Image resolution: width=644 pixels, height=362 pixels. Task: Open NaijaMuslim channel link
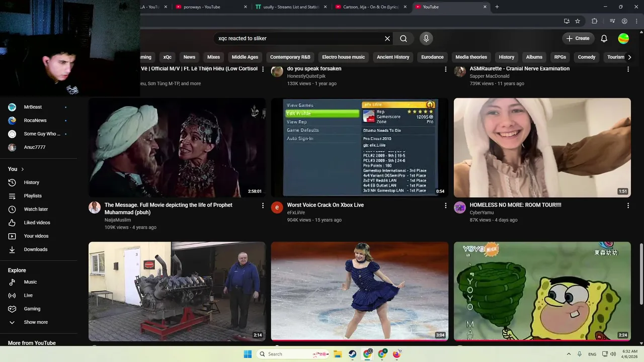point(118,220)
